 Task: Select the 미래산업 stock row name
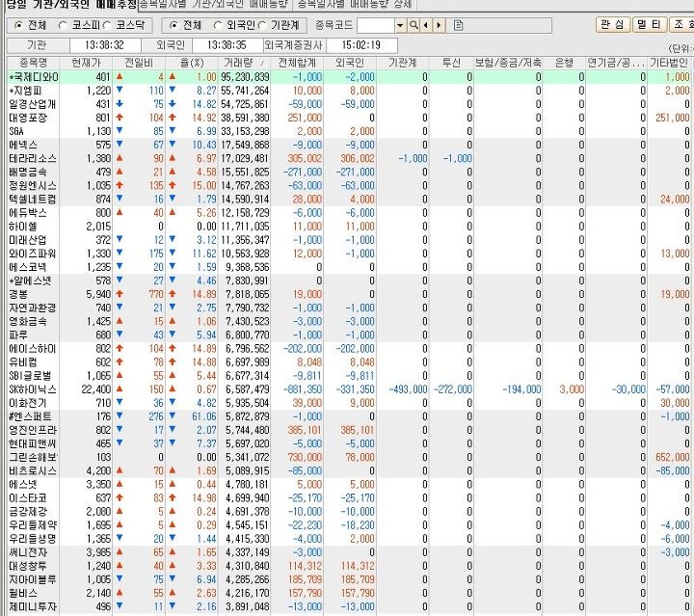click(x=28, y=240)
